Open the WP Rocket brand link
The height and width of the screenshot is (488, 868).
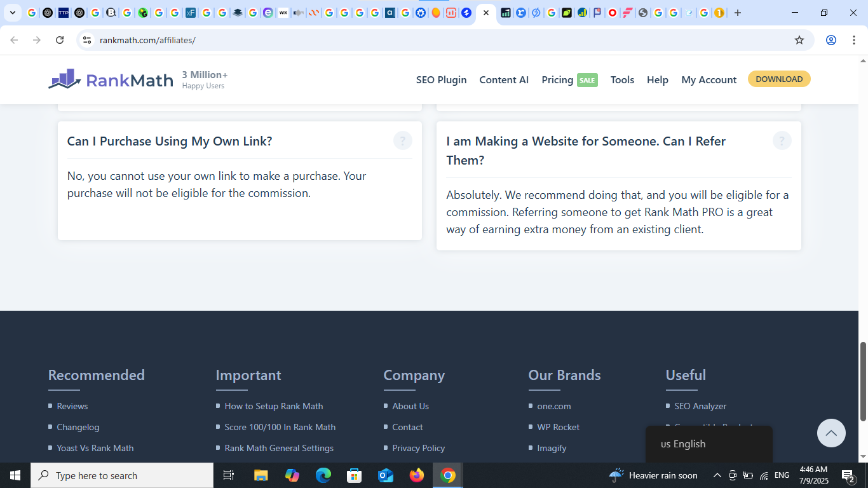(559, 427)
